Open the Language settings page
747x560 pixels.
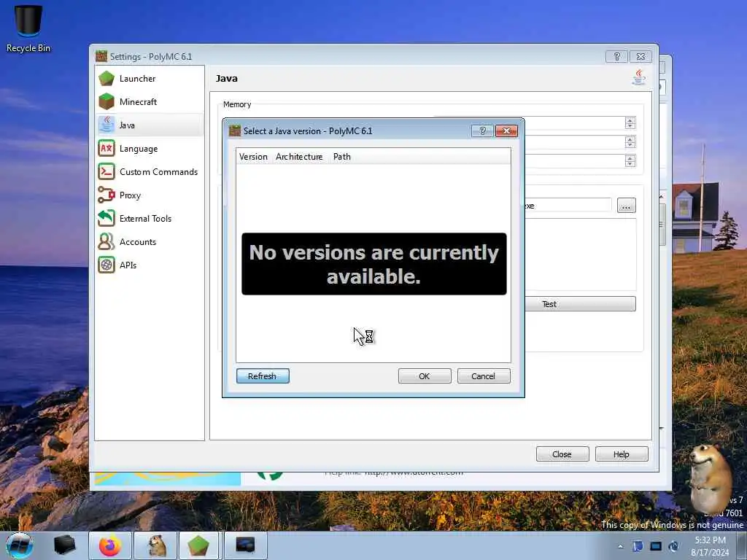(149, 149)
